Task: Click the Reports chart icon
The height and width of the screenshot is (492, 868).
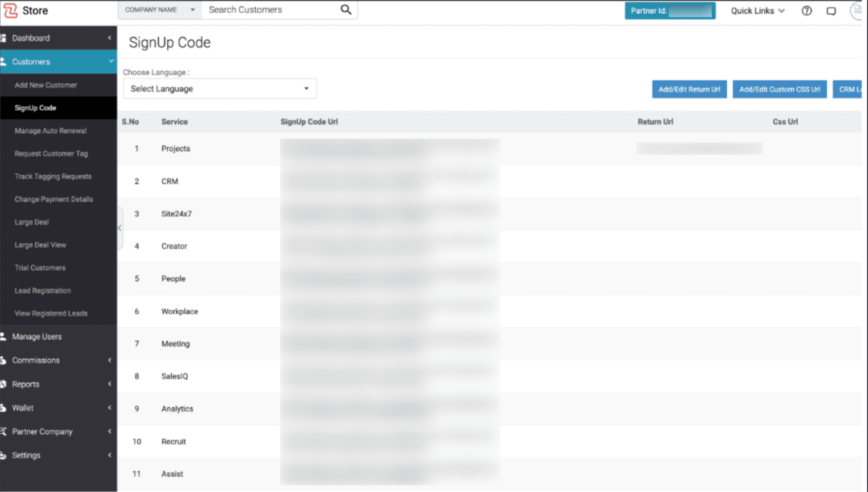Action: click(3, 384)
